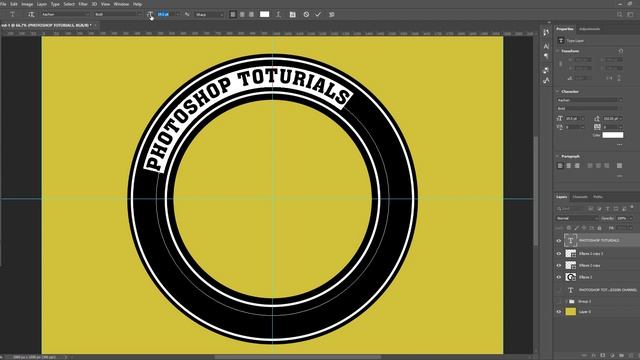
Task: Open the Filter menu
Action: point(83,4)
